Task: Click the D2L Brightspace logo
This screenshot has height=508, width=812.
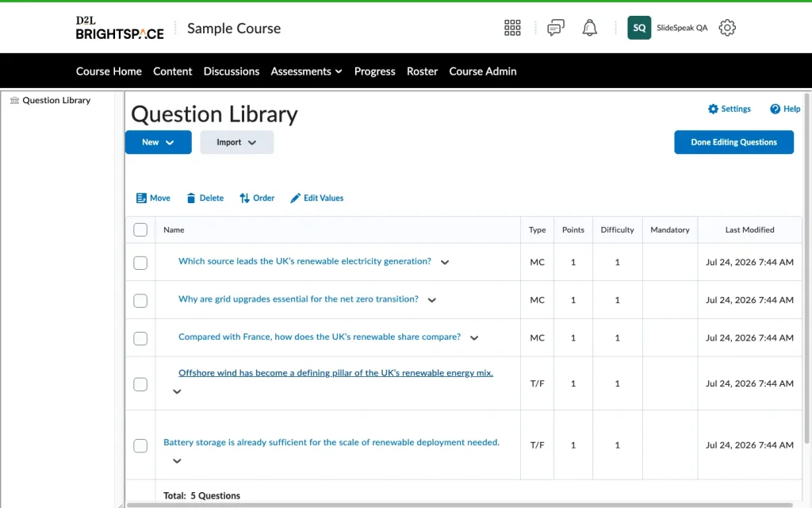Action: (120, 28)
